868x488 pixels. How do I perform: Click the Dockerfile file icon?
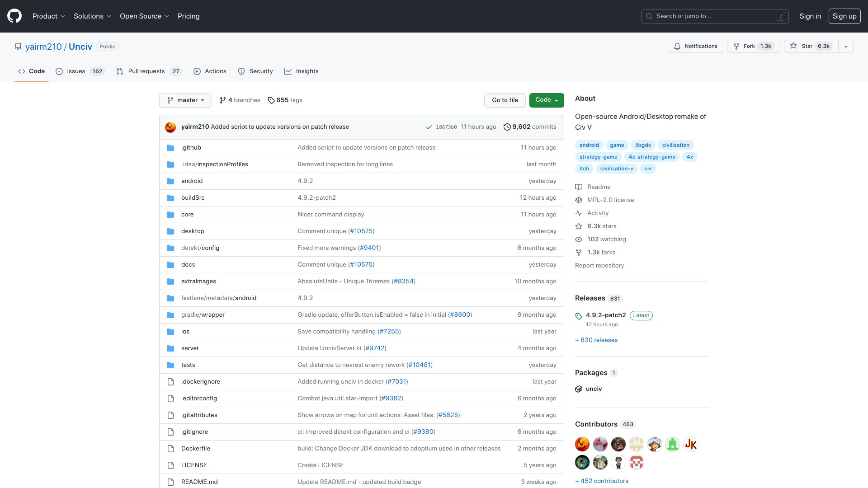pyautogui.click(x=170, y=449)
